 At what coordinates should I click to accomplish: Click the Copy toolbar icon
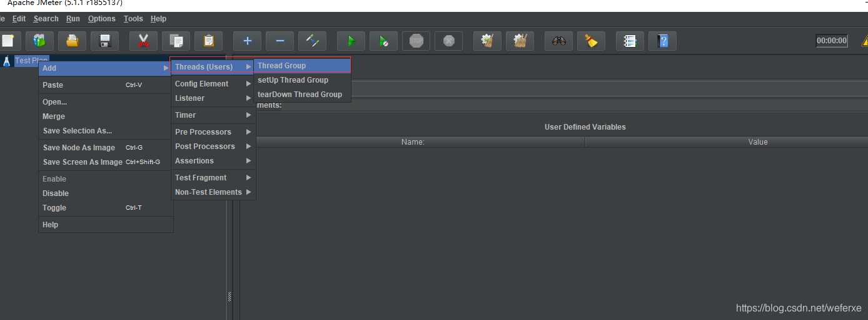[x=176, y=41]
